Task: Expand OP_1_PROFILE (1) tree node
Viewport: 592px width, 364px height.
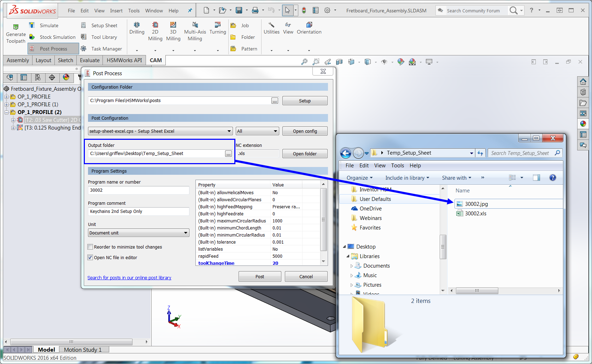Action: click(x=6, y=105)
